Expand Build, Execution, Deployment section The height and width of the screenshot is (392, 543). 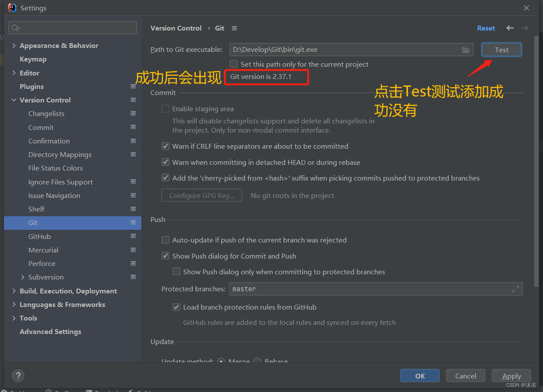click(x=14, y=291)
